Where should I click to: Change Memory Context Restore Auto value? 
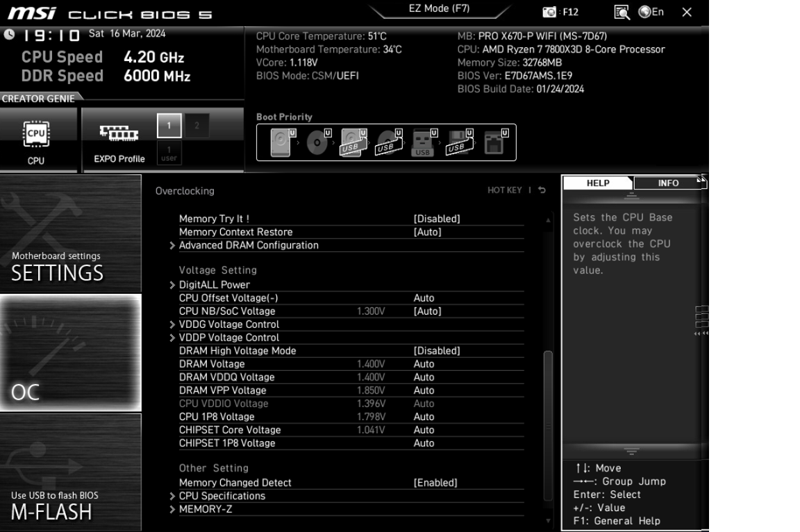[x=427, y=232]
